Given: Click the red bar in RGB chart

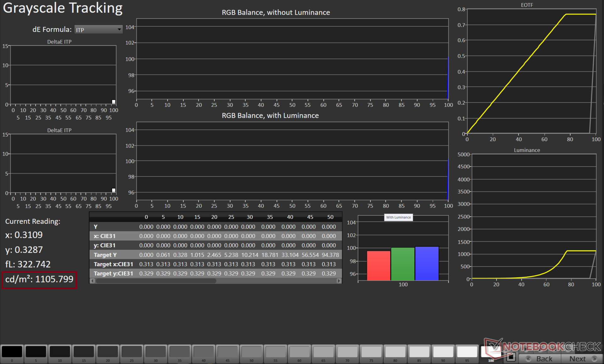Looking at the screenshot, I should pos(378,265).
